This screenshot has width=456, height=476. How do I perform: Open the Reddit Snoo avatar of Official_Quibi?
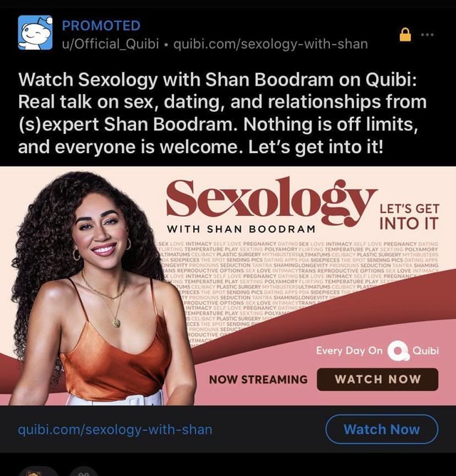pos(35,33)
